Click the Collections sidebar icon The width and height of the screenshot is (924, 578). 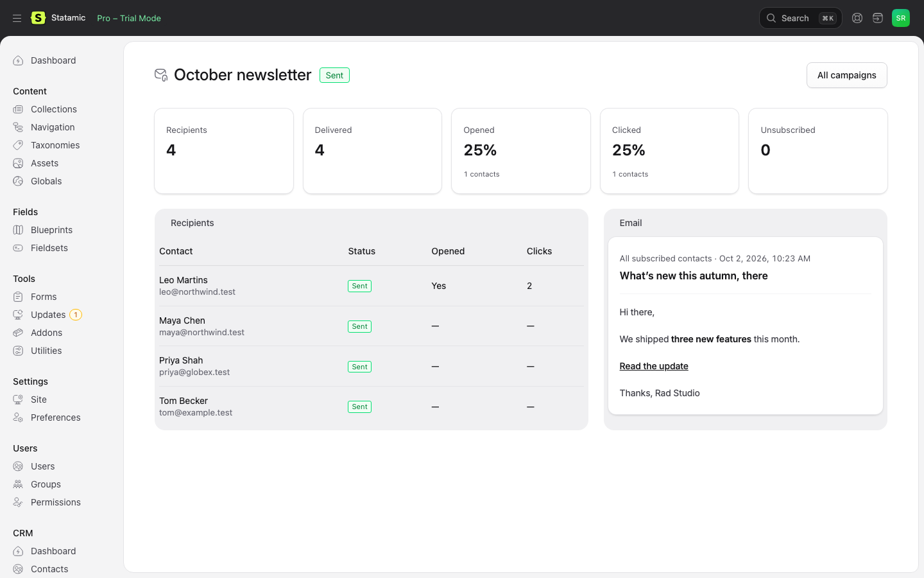point(18,109)
